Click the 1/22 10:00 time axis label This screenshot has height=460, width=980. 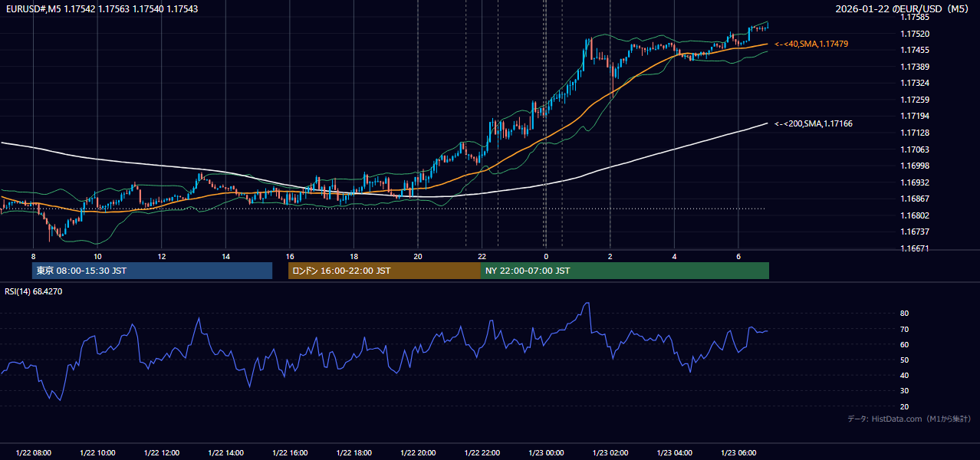[97, 452]
